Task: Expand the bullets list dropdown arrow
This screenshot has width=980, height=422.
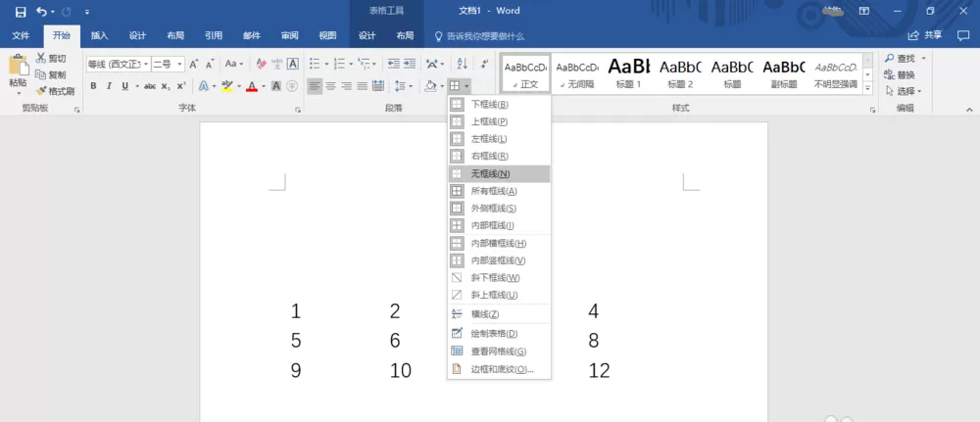Action: (x=326, y=64)
